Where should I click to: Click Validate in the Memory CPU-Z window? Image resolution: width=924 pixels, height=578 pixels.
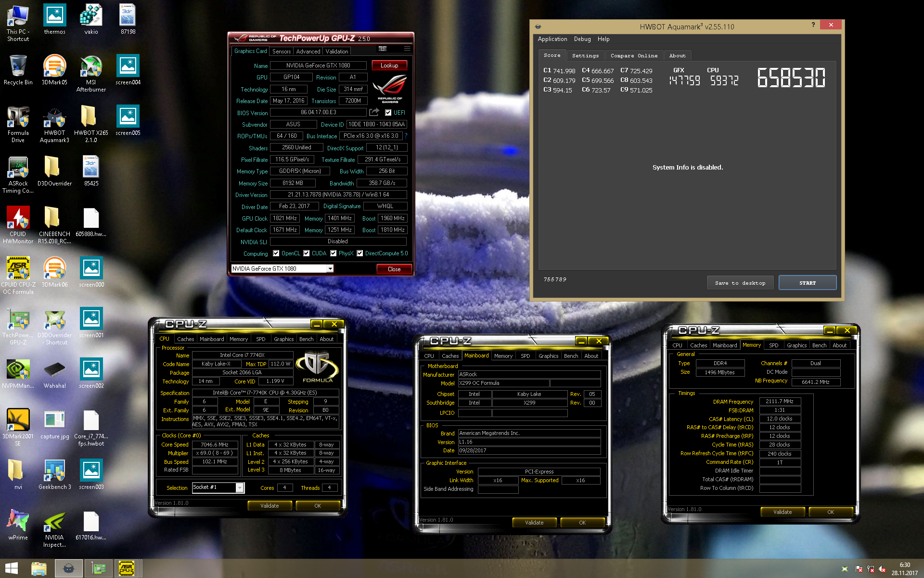(x=783, y=512)
